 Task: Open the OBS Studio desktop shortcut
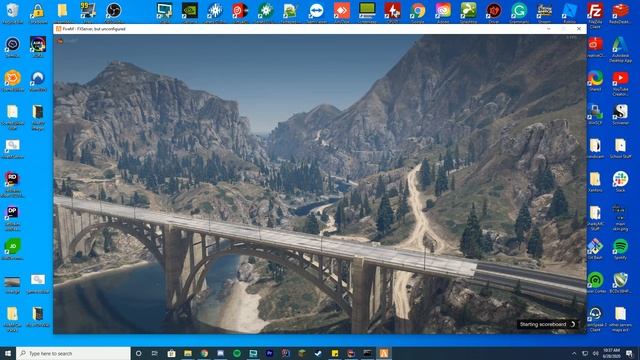click(113, 11)
